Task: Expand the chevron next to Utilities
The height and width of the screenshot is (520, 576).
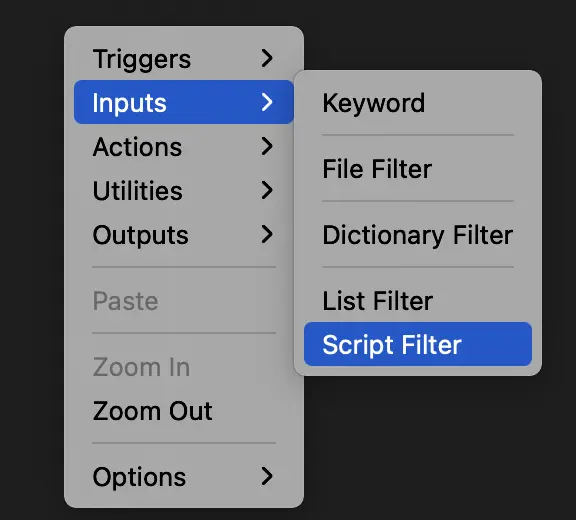Action: (267, 190)
